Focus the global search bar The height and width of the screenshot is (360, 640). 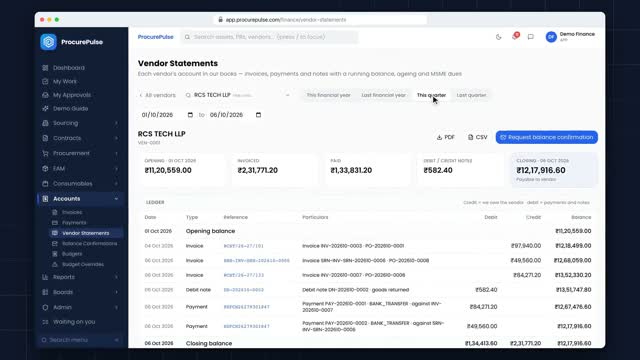(x=269, y=37)
